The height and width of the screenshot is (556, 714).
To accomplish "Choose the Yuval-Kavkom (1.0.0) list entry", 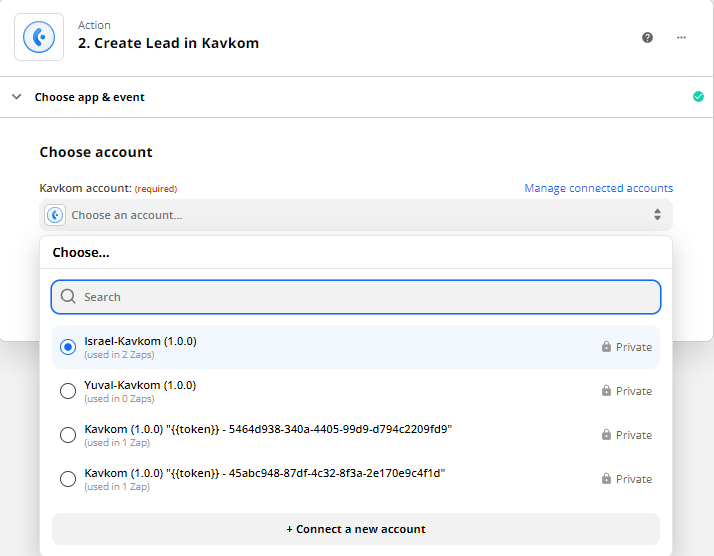I will coord(140,386).
